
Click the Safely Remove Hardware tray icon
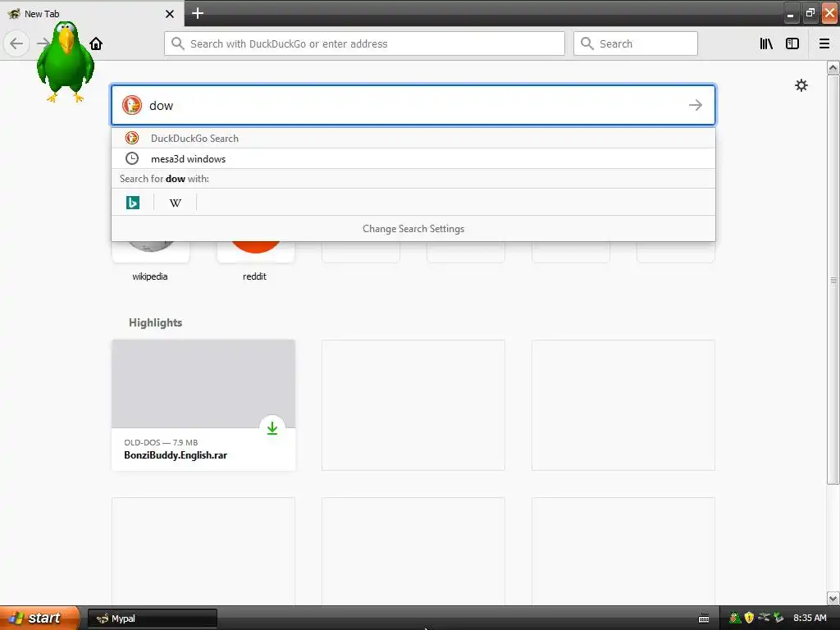pos(778,618)
